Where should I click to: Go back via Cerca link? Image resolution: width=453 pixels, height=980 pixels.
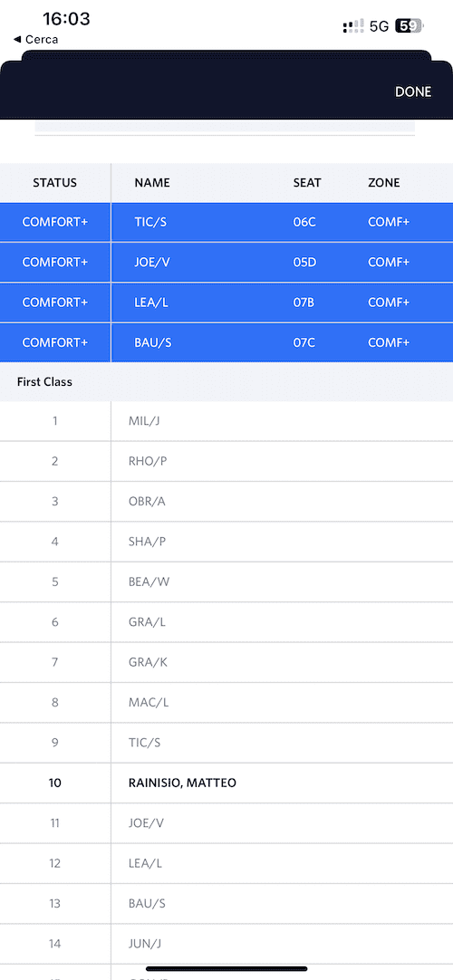tap(35, 39)
